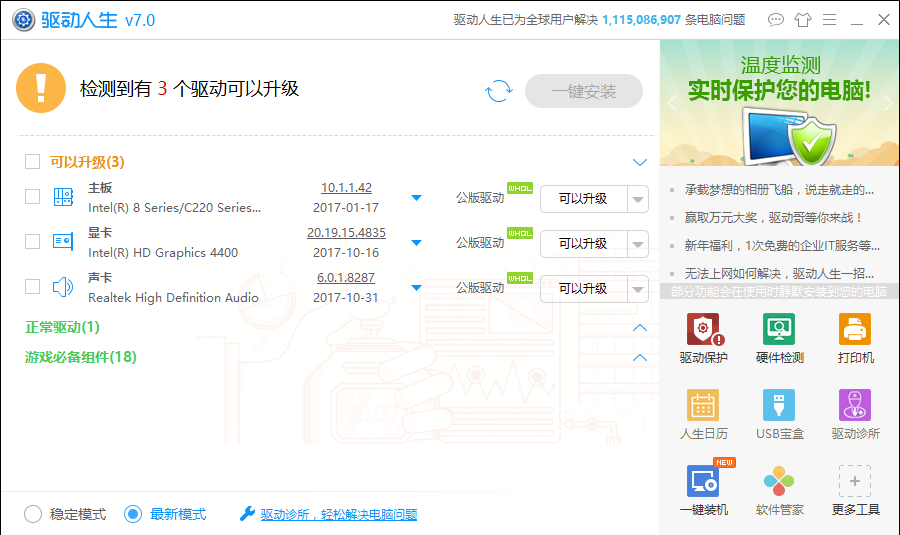Image resolution: width=900 pixels, height=535 pixels.
Task: Refresh driver scan with circular arrows
Action: click(499, 91)
